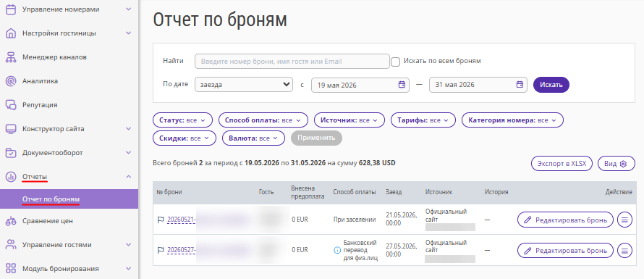Open the По дате заезда dropdown
The height and width of the screenshot is (279, 644).
pos(244,84)
